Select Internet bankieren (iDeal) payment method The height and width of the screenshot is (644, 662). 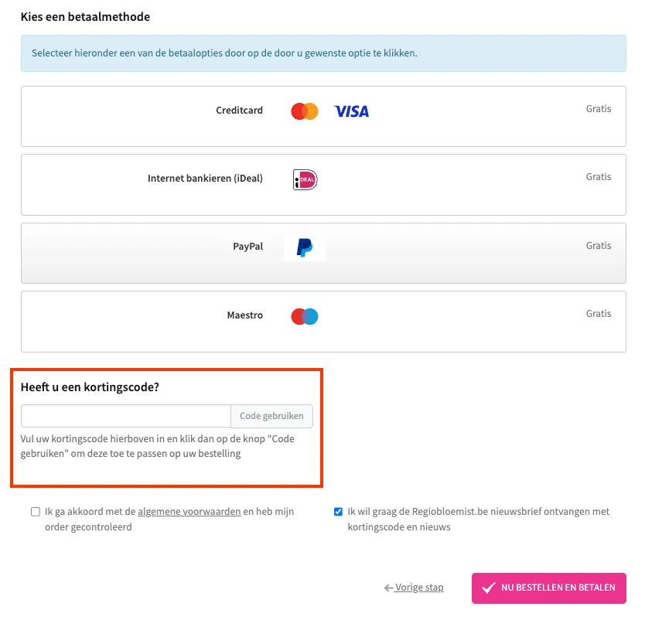point(323,185)
